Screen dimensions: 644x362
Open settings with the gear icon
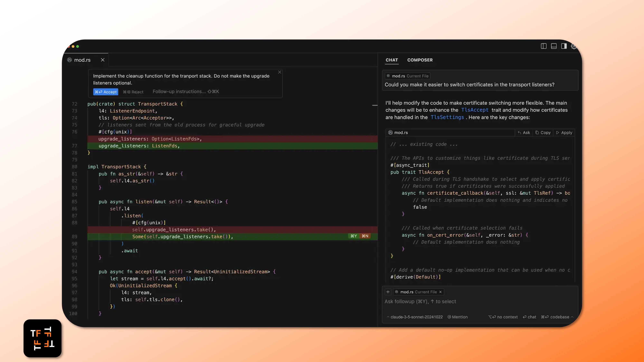[x=573, y=46]
